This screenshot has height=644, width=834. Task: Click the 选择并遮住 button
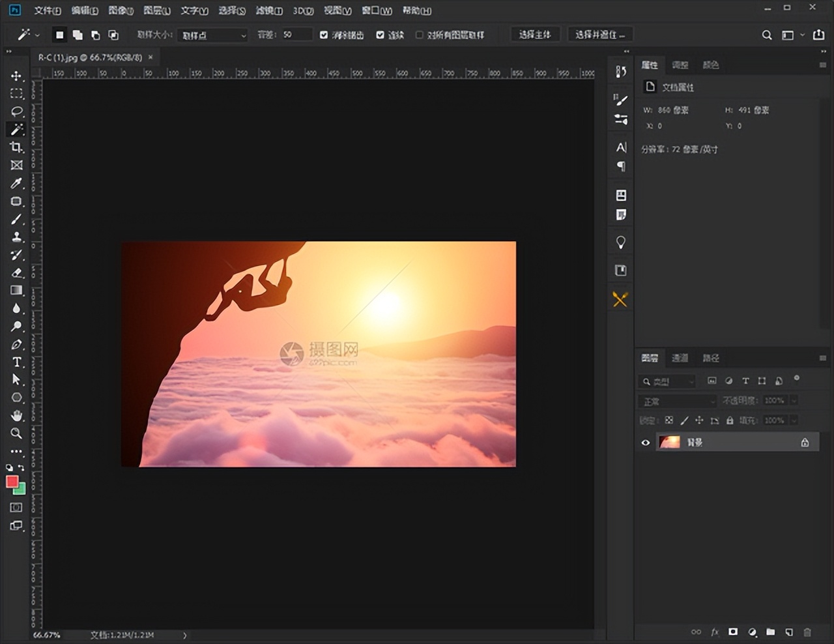[x=600, y=35]
